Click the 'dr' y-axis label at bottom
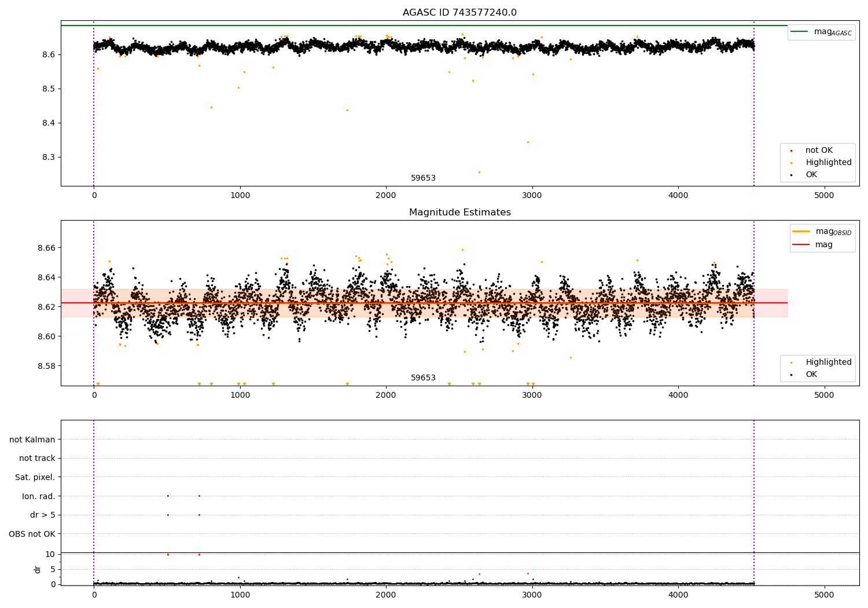The image size is (868, 608). coord(38,569)
